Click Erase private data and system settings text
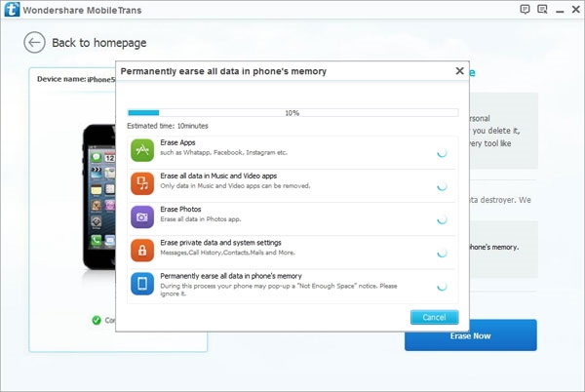Viewport: 585px width, 392px height. click(221, 243)
